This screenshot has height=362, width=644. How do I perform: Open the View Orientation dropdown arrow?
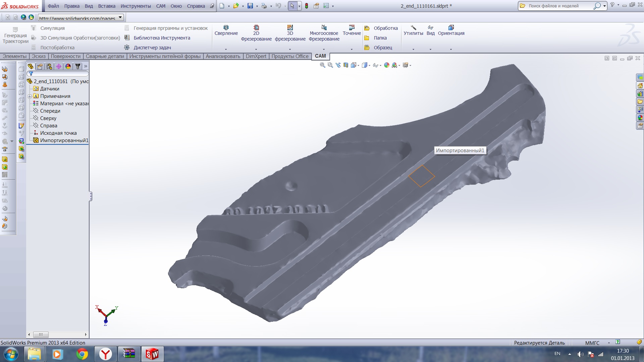tap(359, 65)
